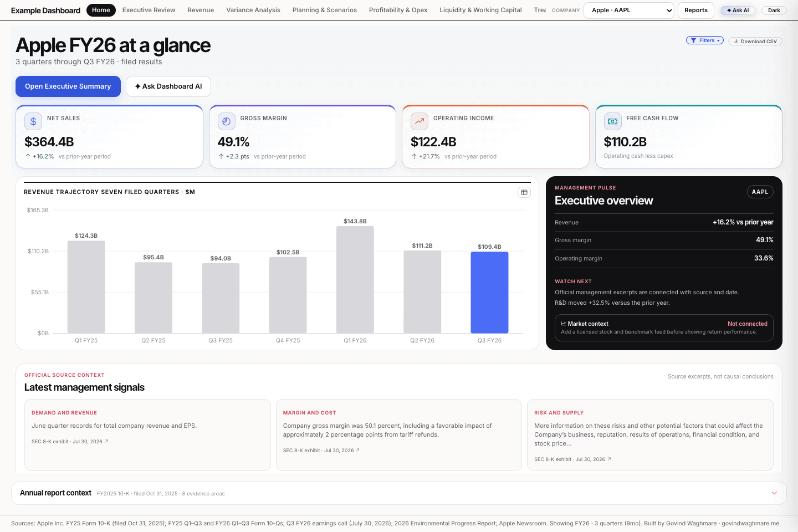Click the Reports button
This screenshot has width=798, height=532.
[696, 10]
